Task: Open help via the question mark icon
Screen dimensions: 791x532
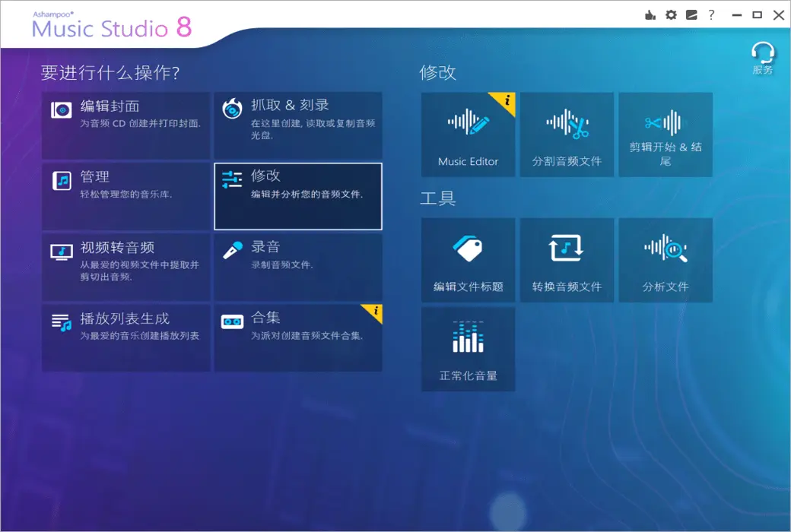Action: pyautogui.click(x=711, y=14)
